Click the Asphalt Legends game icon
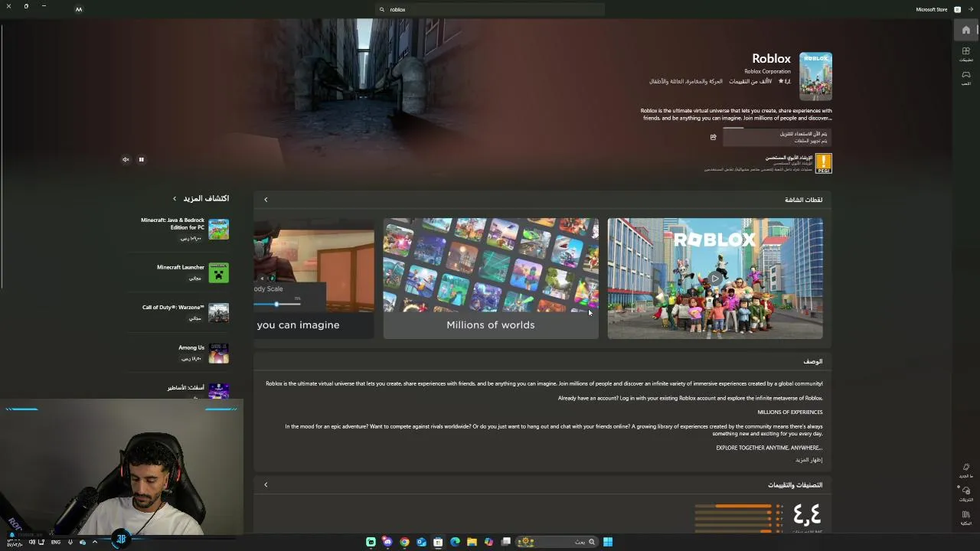 [x=218, y=391]
